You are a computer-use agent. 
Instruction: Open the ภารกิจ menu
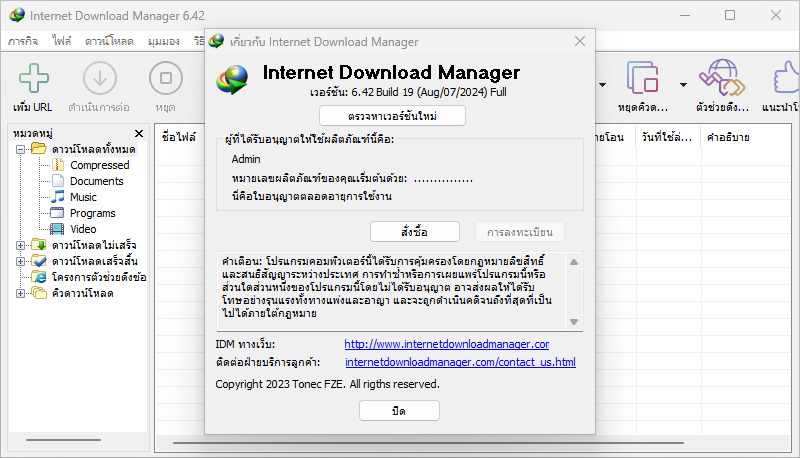[x=23, y=41]
